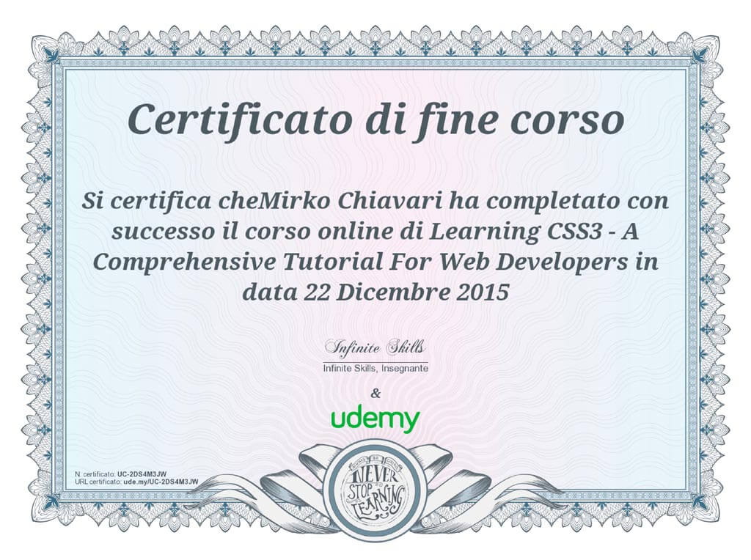Click the certificate number 'UC-2DS4M3JW' line

coord(121,474)
